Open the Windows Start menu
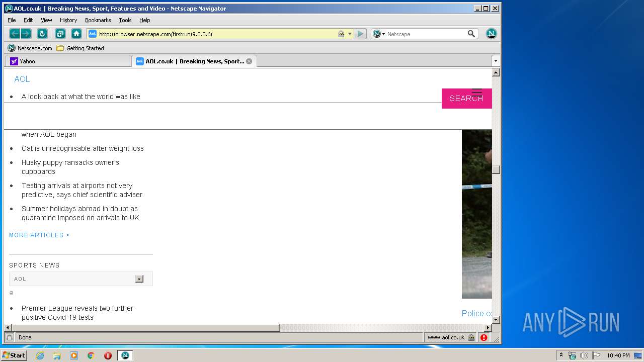 pos(14,355)
